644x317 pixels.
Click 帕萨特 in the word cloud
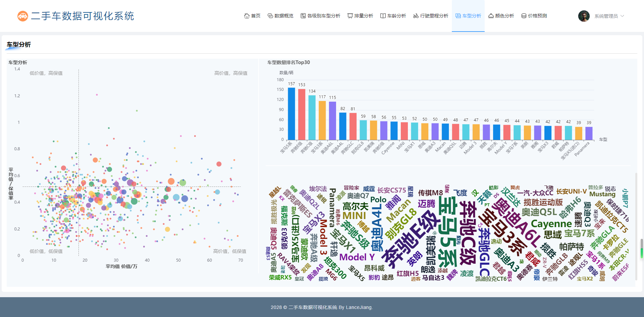click(572, 247)
